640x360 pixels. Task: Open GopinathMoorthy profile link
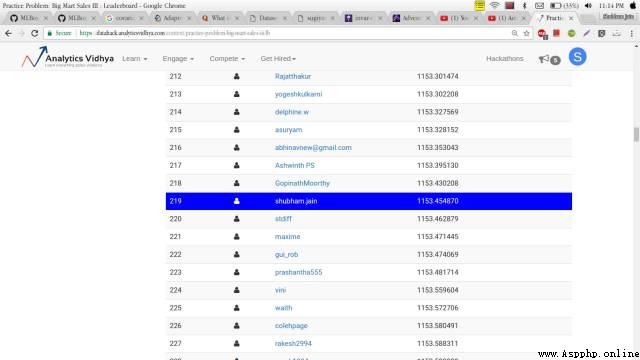point(302,183)
